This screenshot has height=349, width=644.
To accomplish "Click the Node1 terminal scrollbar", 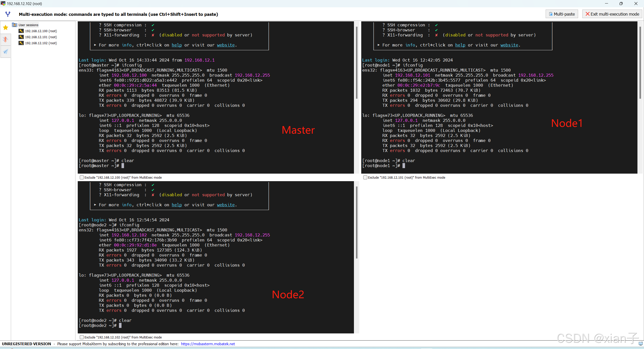I will click(x=640, y=63).
